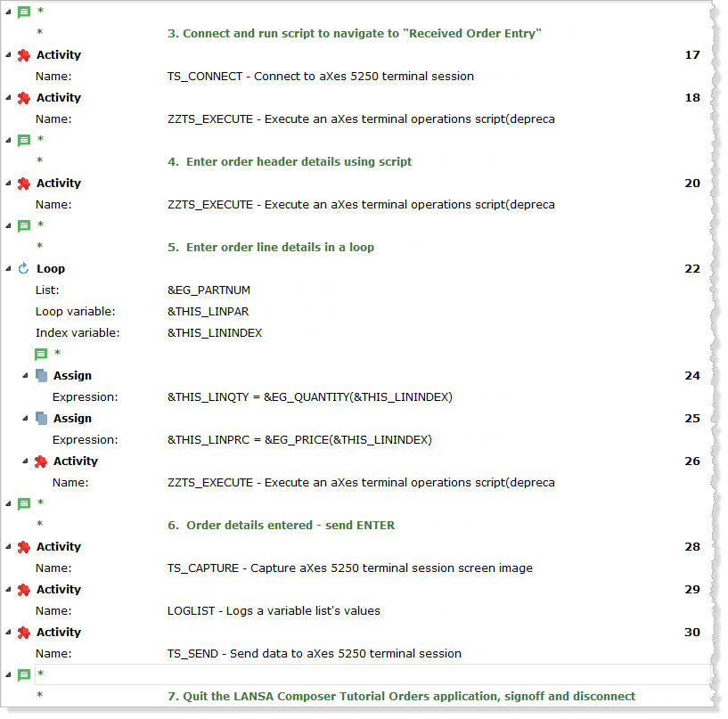The width and height of the screenshot is (728, 719).
Task: Click comment '6. Order details entered - send ENTER'
Action: 281,525
